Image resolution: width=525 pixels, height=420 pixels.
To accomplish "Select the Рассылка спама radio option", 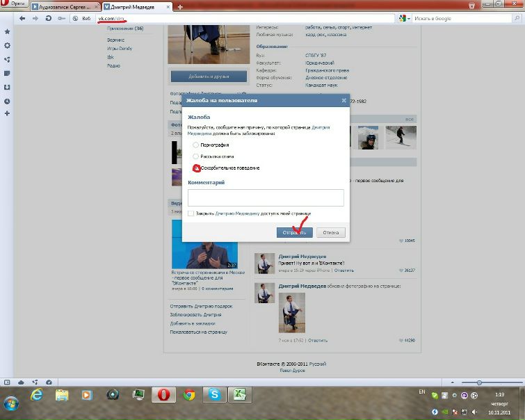I will coord(196,156).
